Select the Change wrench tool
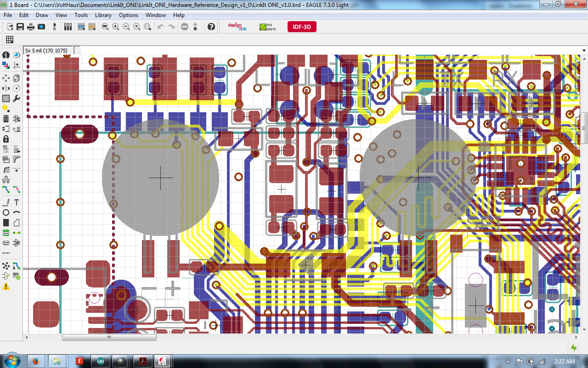The image size is (588, 368). click(x=17, y=98)
